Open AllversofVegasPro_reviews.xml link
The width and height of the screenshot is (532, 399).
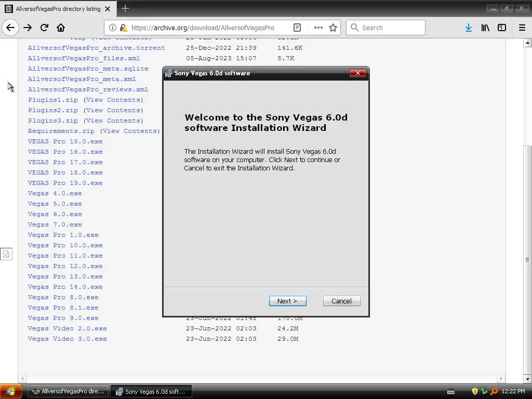88,89
